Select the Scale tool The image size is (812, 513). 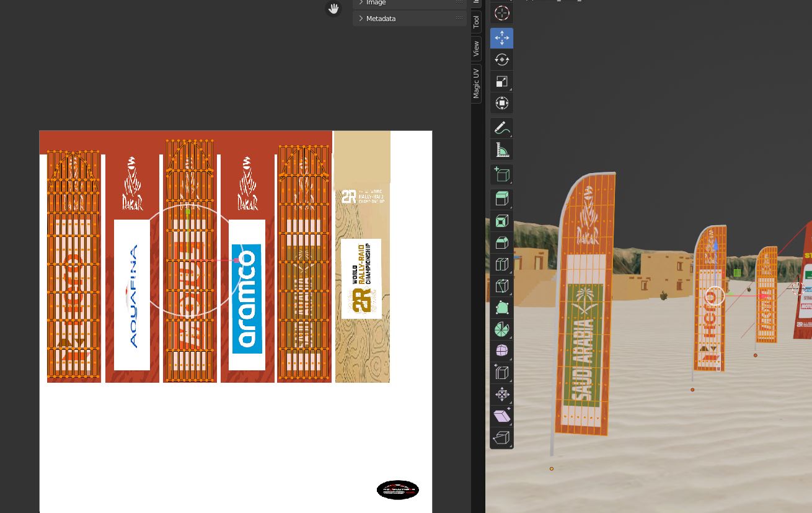(502, 81)
